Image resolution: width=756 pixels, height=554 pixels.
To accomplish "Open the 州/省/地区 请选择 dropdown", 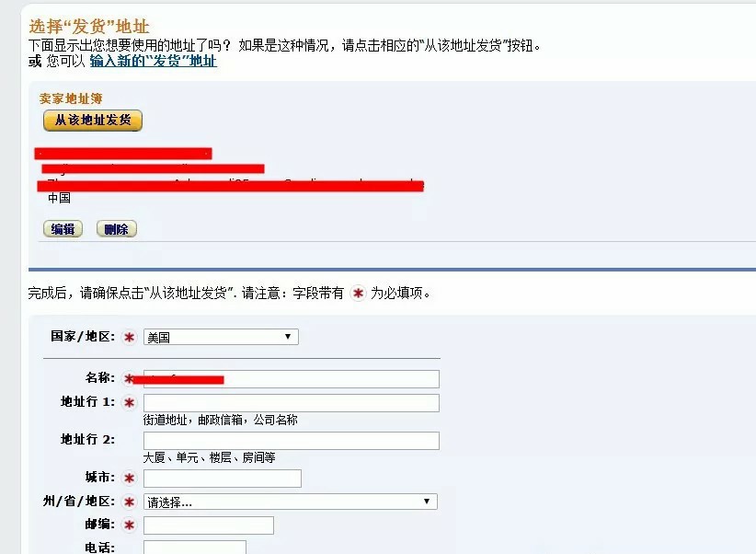I will [x=291, y=502].
